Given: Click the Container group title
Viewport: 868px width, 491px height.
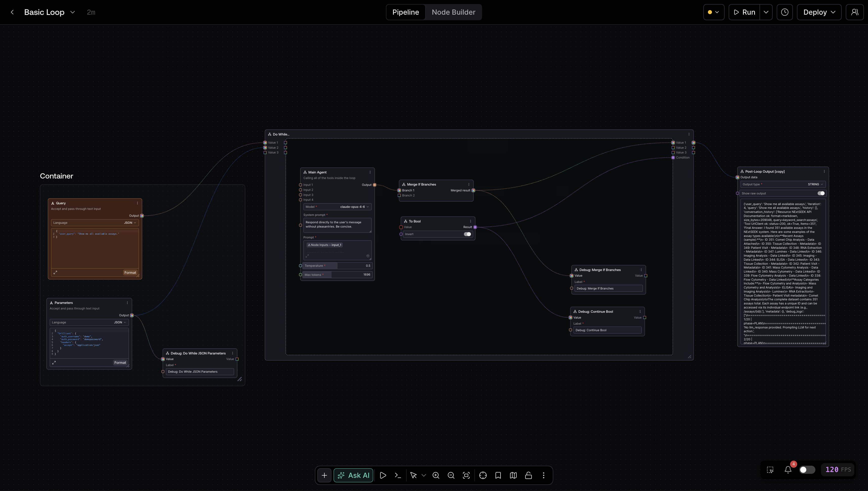Looking at the screenshot, I should coord(56,176).
